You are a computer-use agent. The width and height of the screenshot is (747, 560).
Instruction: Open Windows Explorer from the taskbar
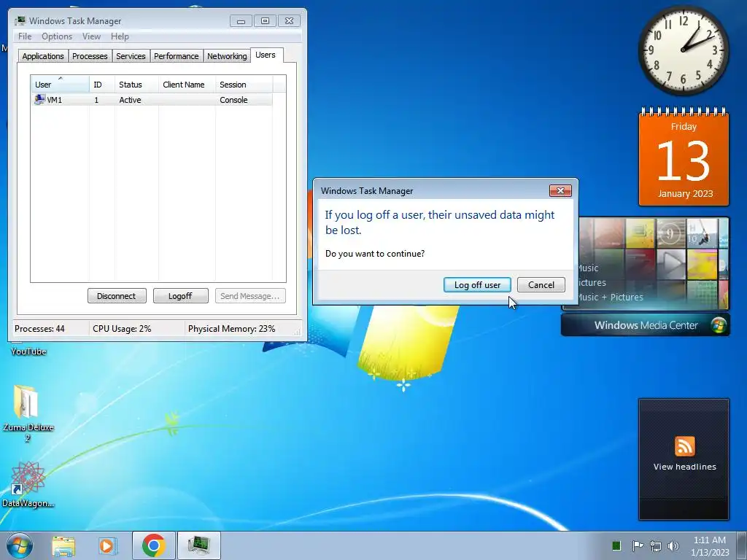(x=63, y=545)
